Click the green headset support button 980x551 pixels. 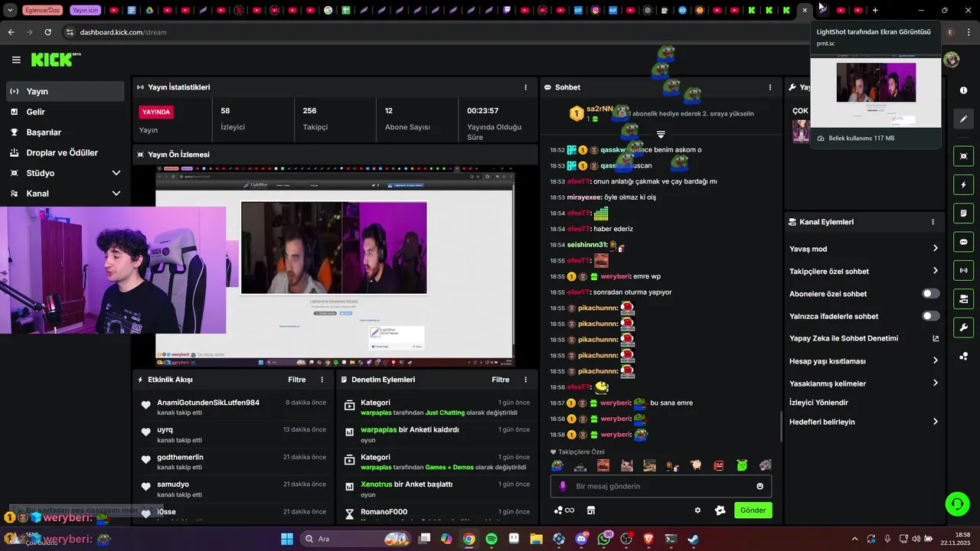point(957,504)
